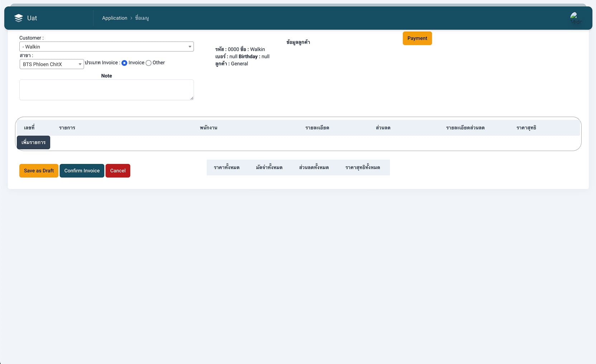Expand the BTS Phloen ChitX branch dropdown

(x=52, y=64)
